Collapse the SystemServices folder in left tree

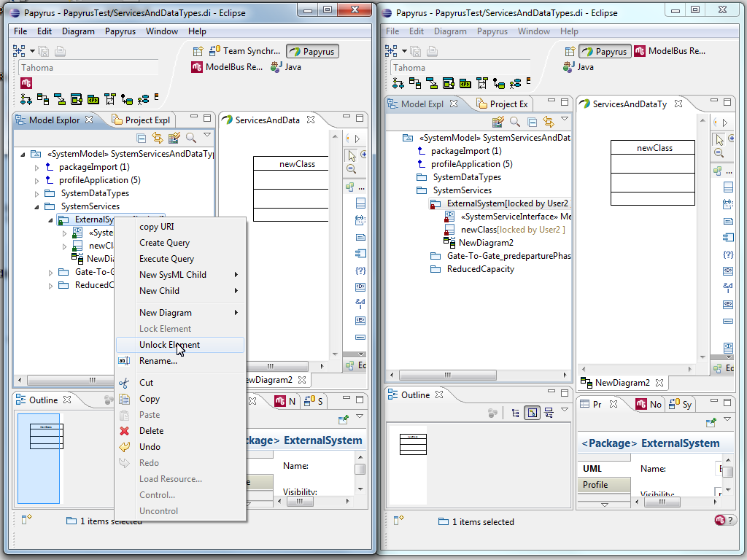pyautogui.click(x=36, y=207)
